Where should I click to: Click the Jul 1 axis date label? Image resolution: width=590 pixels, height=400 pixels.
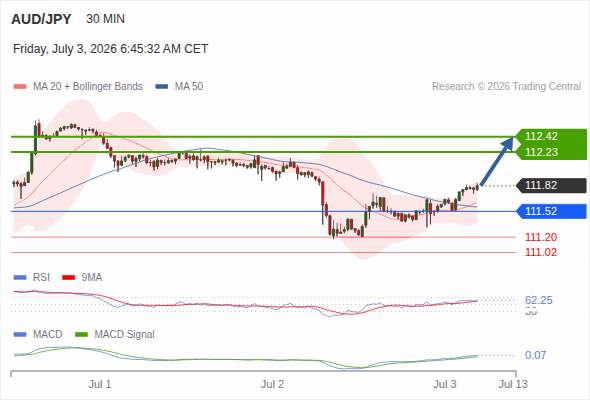[100, 384]
